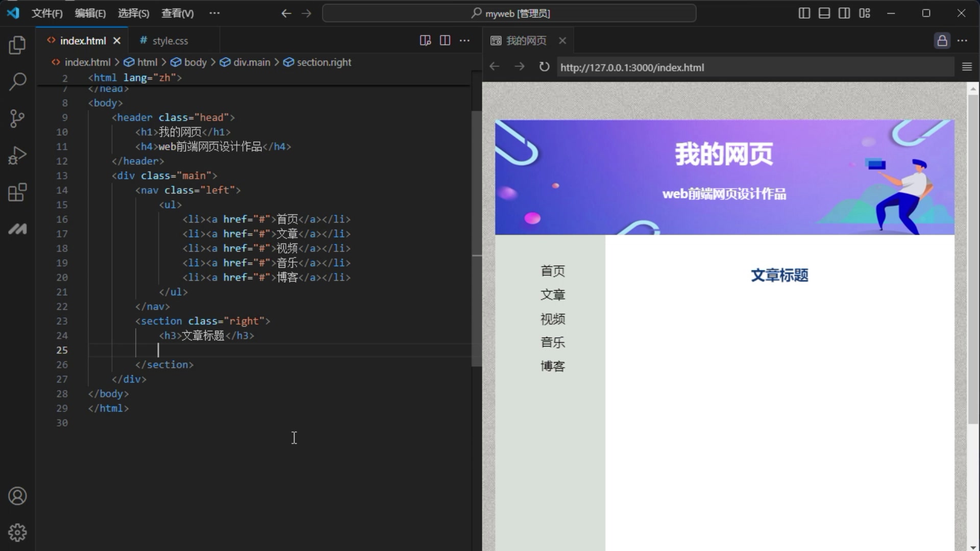The height and width of the screenshot is (551, 980).
Task: Open the Search panel icon
Action: click(17, 82)
